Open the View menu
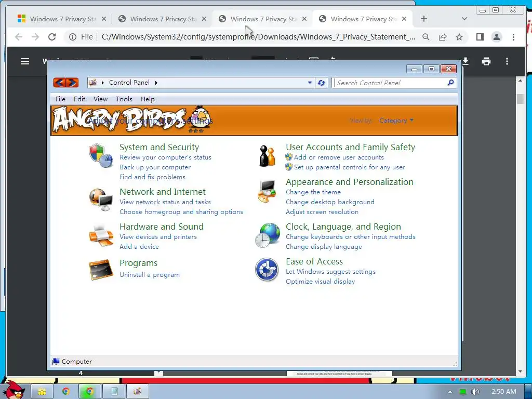The height and width of the screenshot is (399, 532). point(100,99)
